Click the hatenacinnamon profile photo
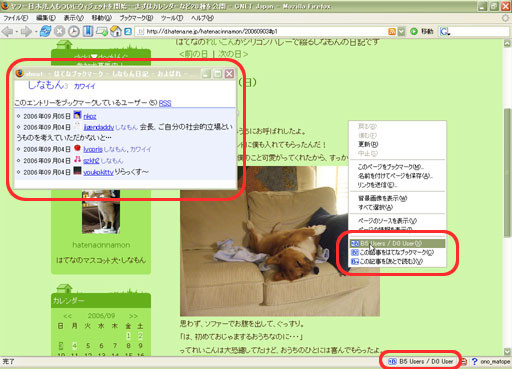Screen dimensions: 512x369 (101, 211)
